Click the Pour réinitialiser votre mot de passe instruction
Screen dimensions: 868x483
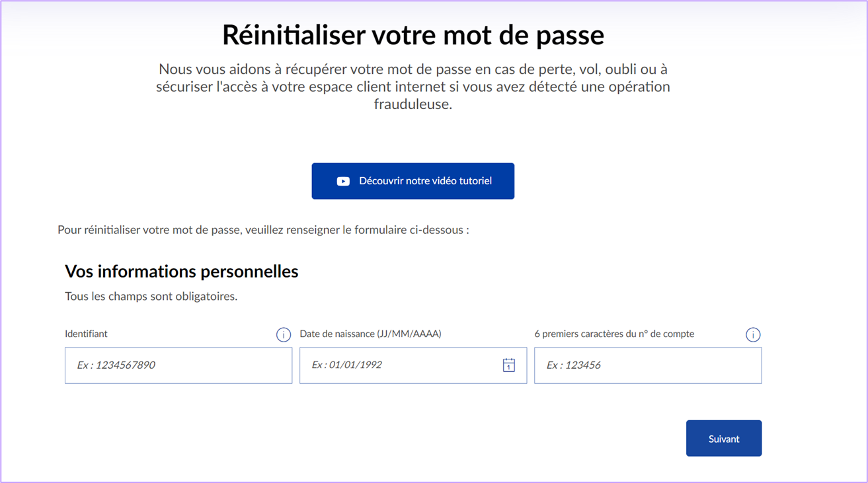[263, 230]
